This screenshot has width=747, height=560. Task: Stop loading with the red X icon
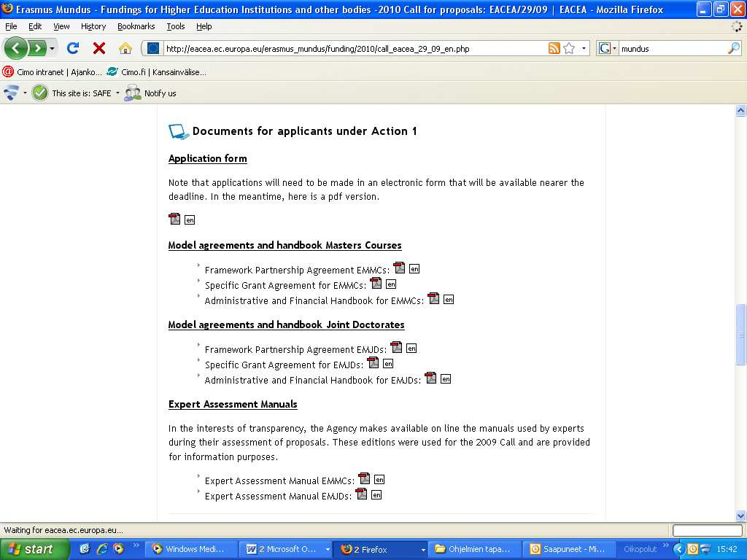pos(99,48)
